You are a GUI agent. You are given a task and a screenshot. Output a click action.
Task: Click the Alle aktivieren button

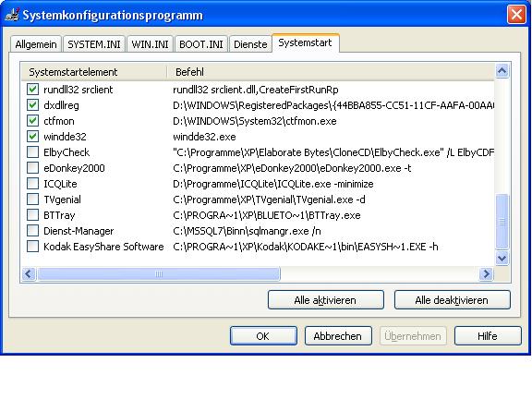point(326,300)
